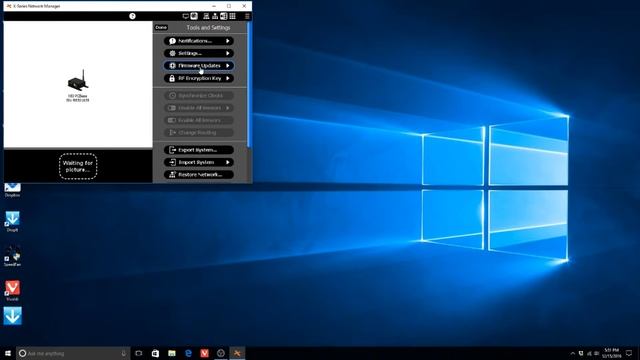Image resolution: width=640 pixels, height=360 pixels.
Task: Click the Done button
Action: point(161,27)
